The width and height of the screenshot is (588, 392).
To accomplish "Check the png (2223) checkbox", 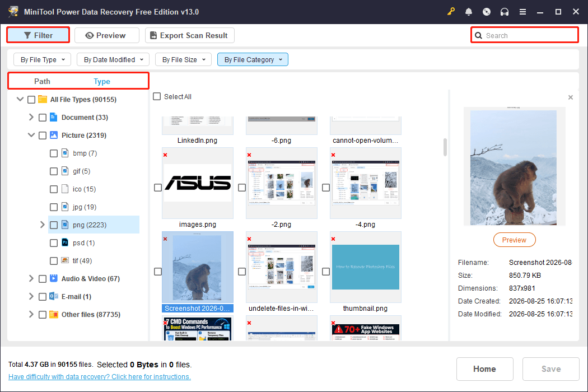I will click(54, 225).
